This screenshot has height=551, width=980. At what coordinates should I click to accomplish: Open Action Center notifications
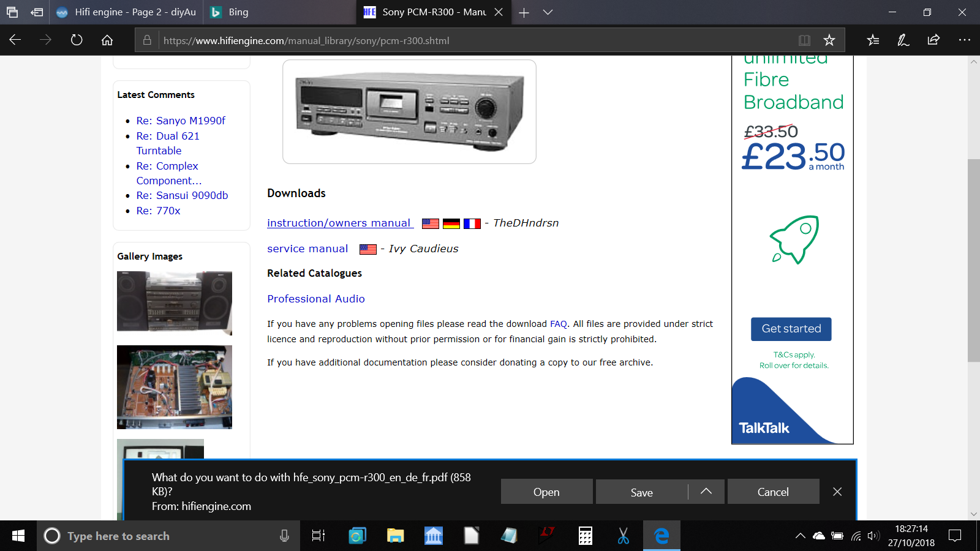pyautogui.click(x=954, y=536)
